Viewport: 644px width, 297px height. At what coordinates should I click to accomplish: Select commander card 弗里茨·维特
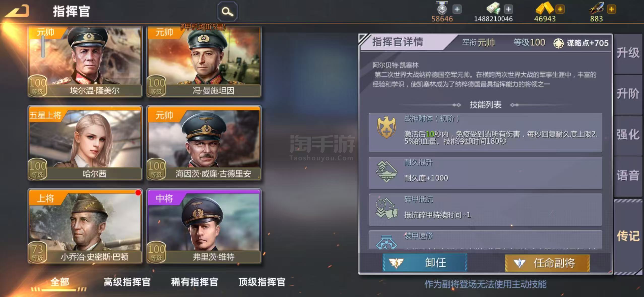tap(204, 226)
